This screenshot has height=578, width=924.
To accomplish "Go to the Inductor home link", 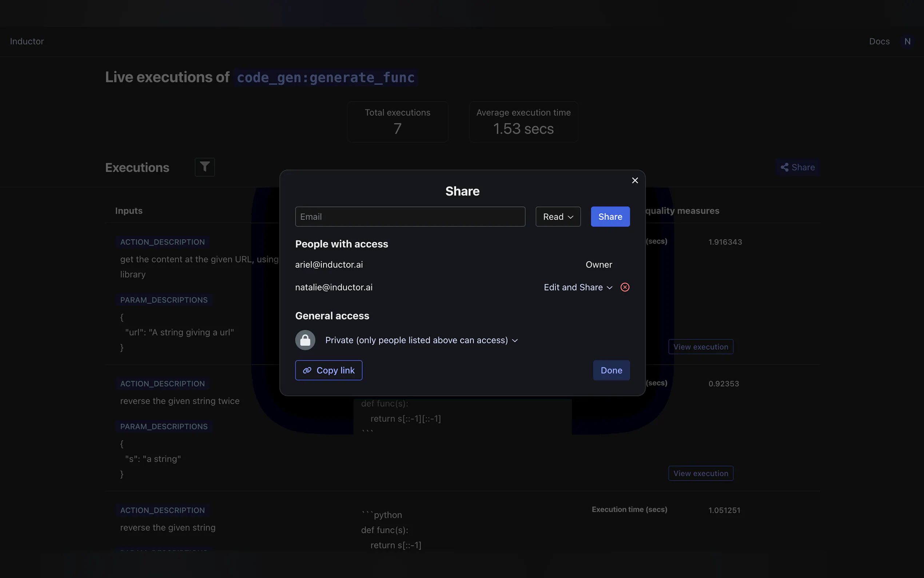I will pos(27,41).
